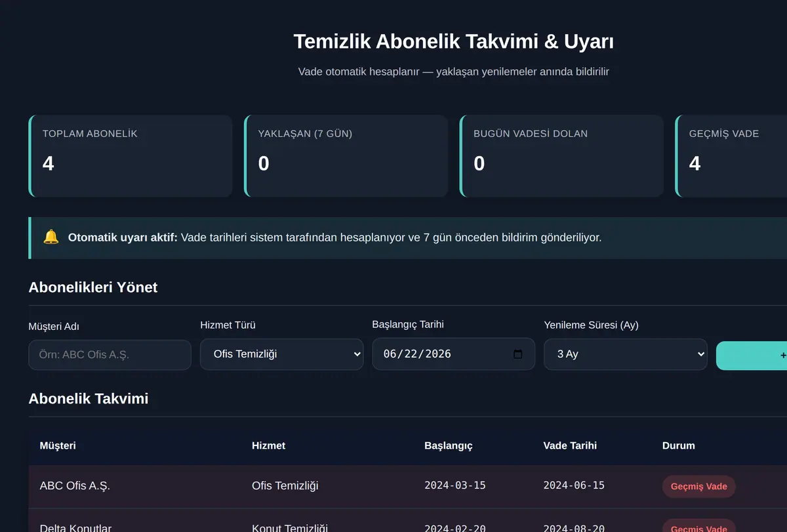Click the page title Temizlik Abonelik Takvimi
Image resolution: width=787 pixels, height=532 pixels.
[x=454, y=41]
